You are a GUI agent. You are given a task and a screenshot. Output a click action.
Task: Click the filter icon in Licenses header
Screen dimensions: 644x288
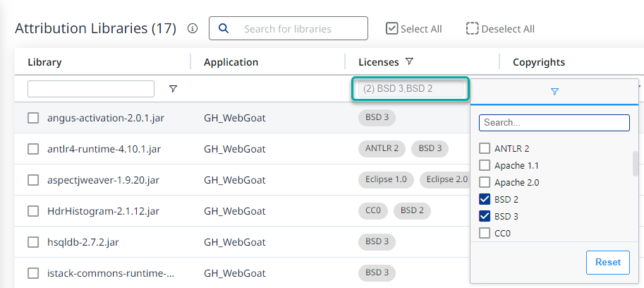coord(409,62)
